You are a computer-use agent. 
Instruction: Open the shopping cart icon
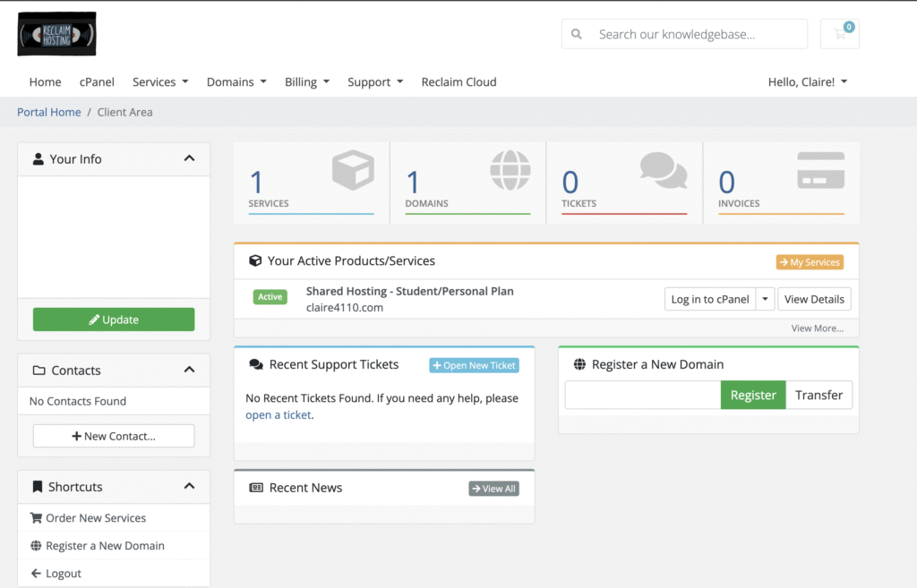click(x=840, y=34)
